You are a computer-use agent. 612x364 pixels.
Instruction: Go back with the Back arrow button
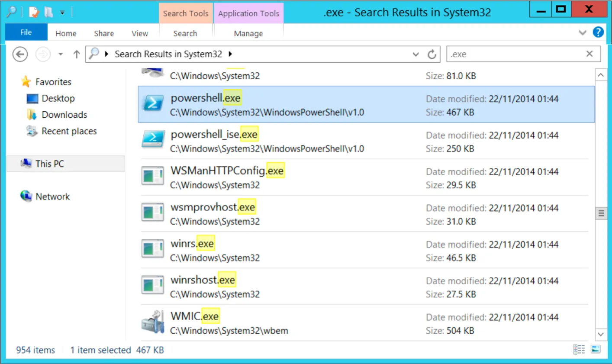[x=20, y=54]
